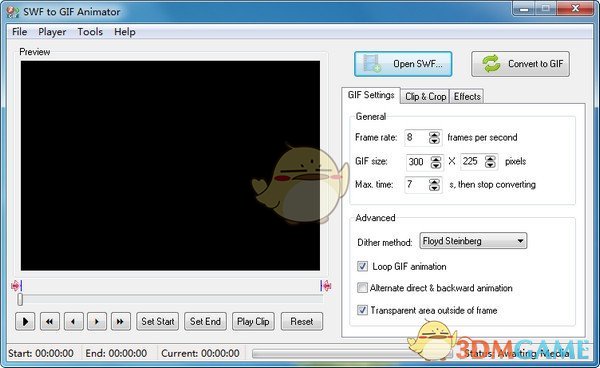Viewport: 600px width, 368px height.
Task: Open the Player menu
Action: point(52,32)
